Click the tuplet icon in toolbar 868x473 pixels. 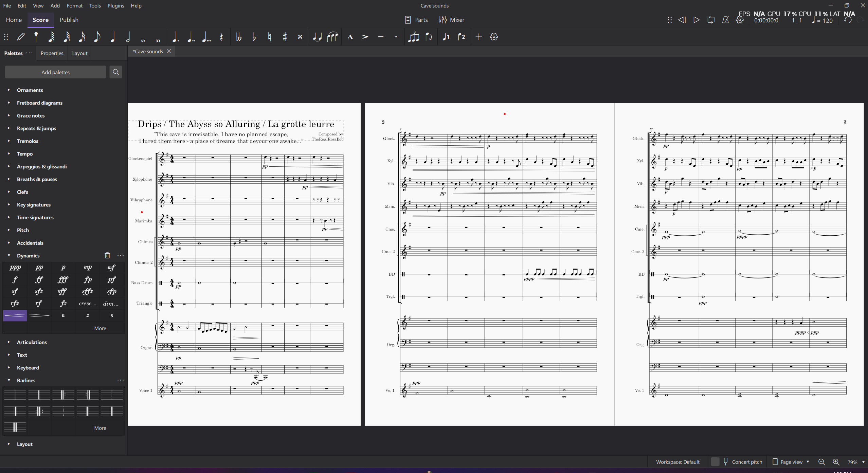[413, 37]
